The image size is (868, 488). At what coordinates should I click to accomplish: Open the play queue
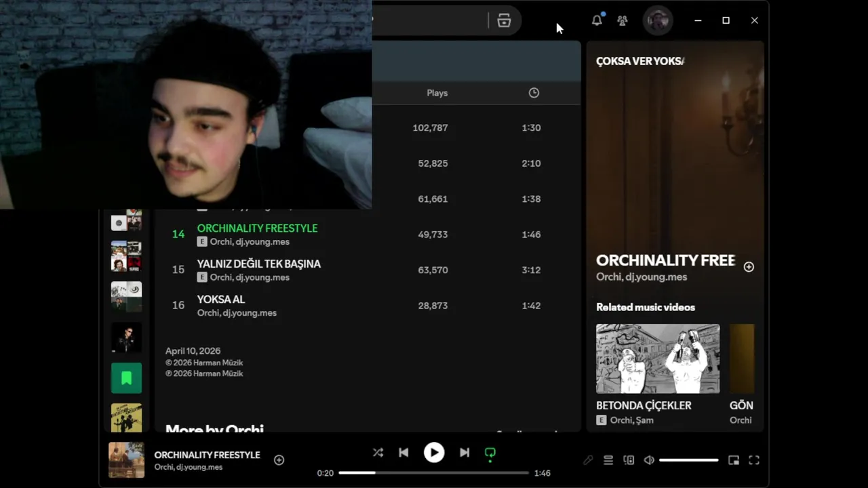608,460
